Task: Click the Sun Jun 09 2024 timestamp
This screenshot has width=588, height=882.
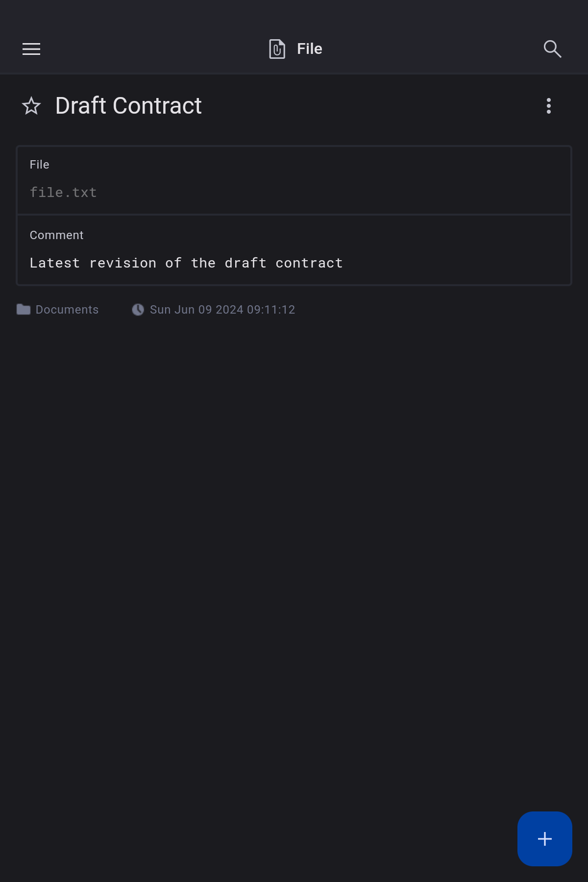Action: click(222, 310)
